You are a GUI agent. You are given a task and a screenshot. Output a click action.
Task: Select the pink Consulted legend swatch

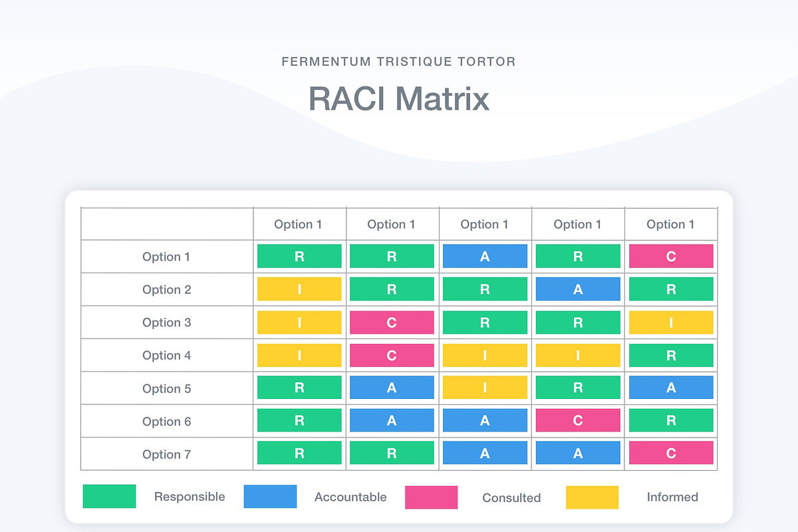pos(431,497)
